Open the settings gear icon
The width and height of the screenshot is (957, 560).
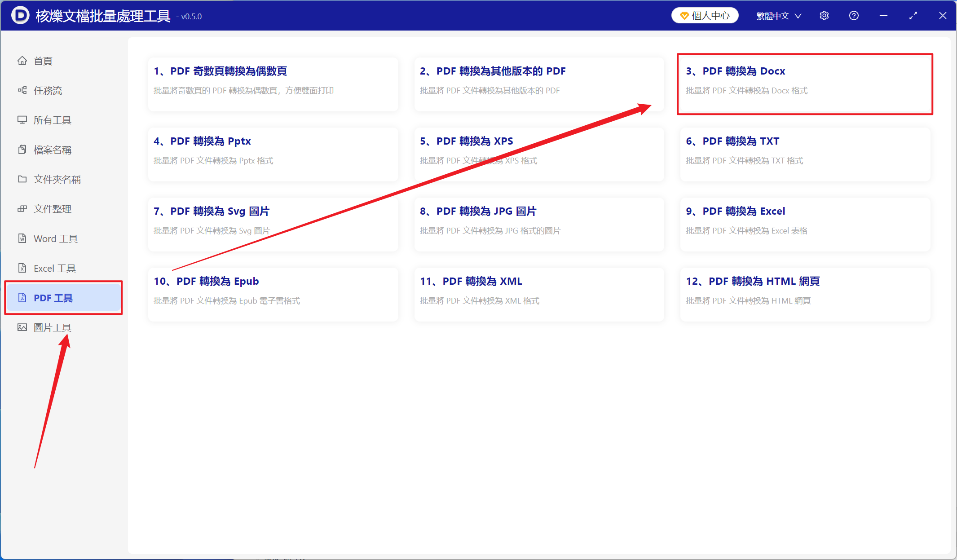tap(824, 16)
